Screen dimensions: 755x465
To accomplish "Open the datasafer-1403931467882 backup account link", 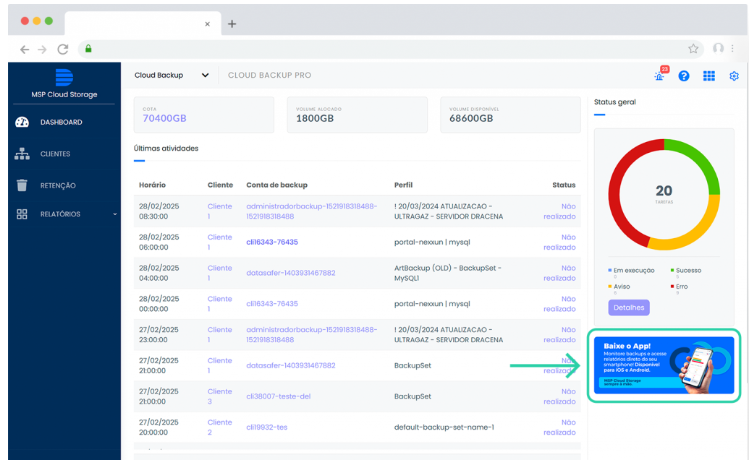I will (291, 272).
